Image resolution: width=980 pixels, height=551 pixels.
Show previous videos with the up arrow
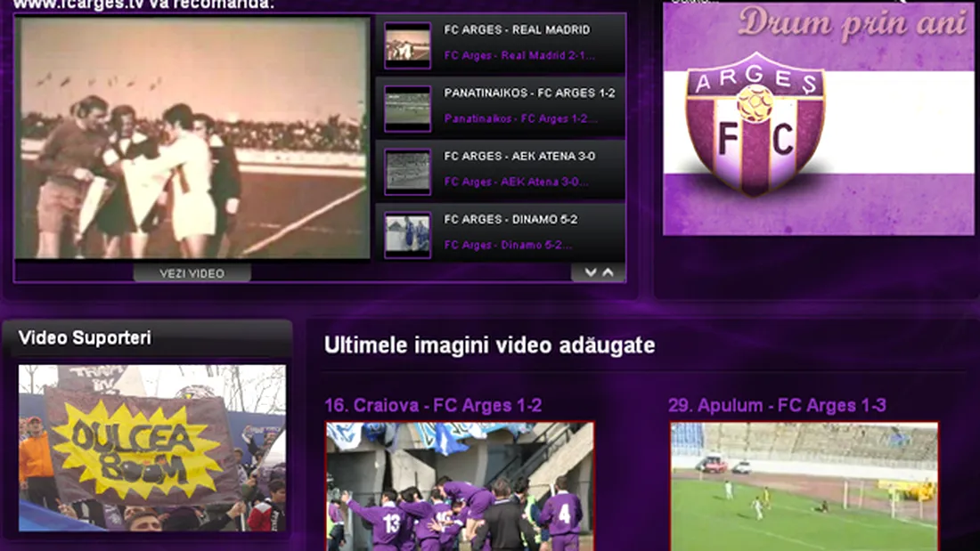[608, 272]
